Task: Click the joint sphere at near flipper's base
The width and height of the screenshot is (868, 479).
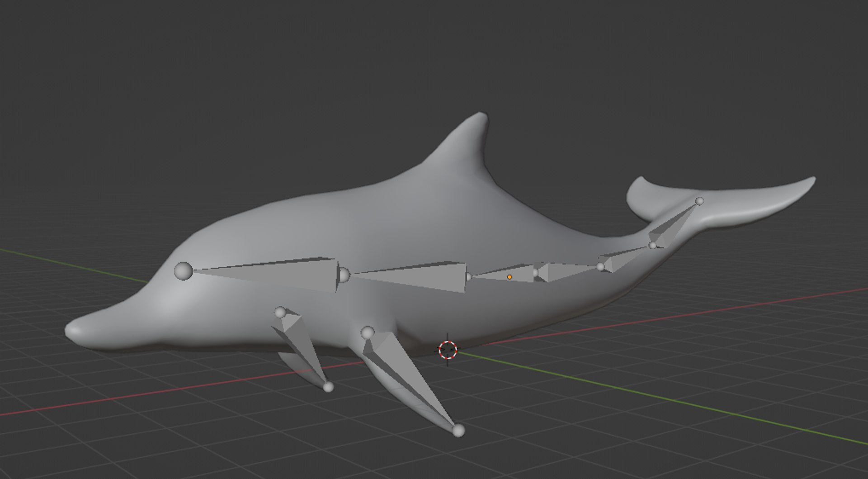Action: pos(368,333)
